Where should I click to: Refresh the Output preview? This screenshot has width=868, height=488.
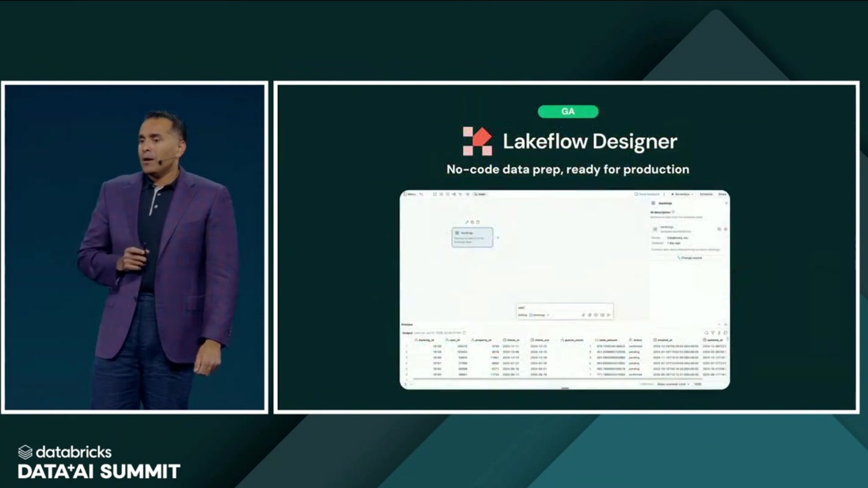coord(464,333)
